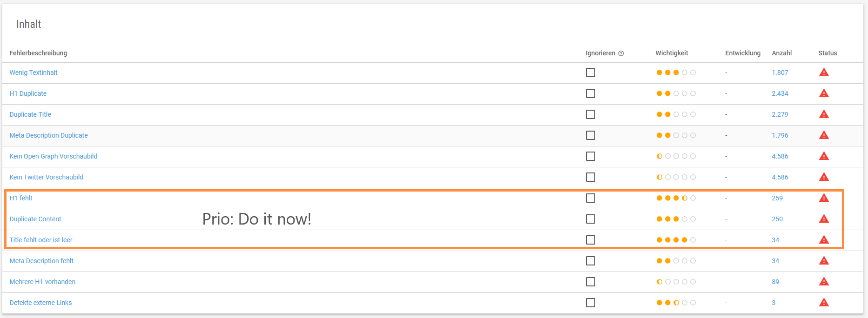Sort by the Anzahl column header
Image resolution: width=868 pixels, height=318 pixels.
(782, 53)
